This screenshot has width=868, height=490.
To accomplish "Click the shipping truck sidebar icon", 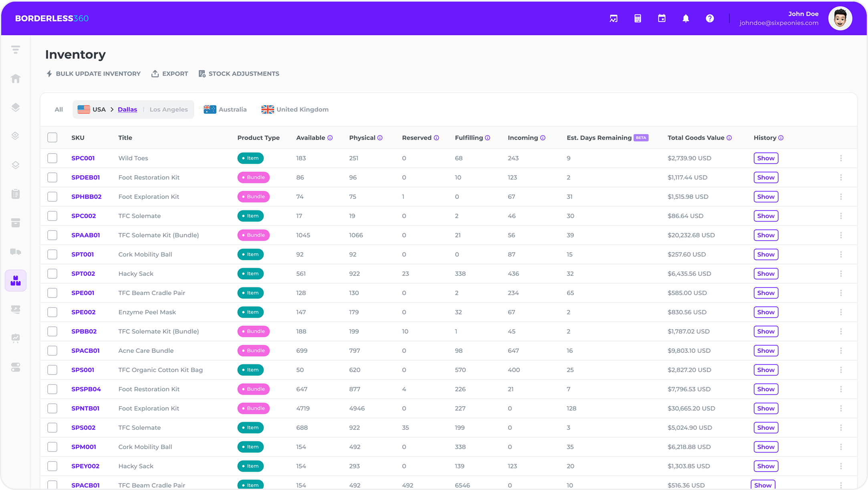I will 16,252.
